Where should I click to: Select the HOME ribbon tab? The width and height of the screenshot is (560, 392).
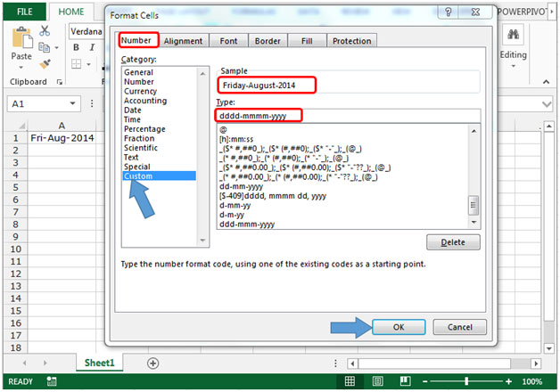pyautogui.click(x=71, y=12)
